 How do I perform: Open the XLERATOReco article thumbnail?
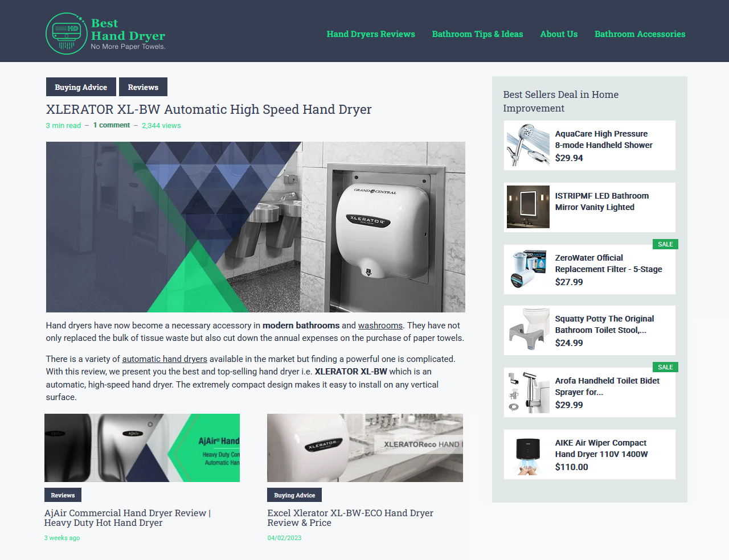point(364,448)
